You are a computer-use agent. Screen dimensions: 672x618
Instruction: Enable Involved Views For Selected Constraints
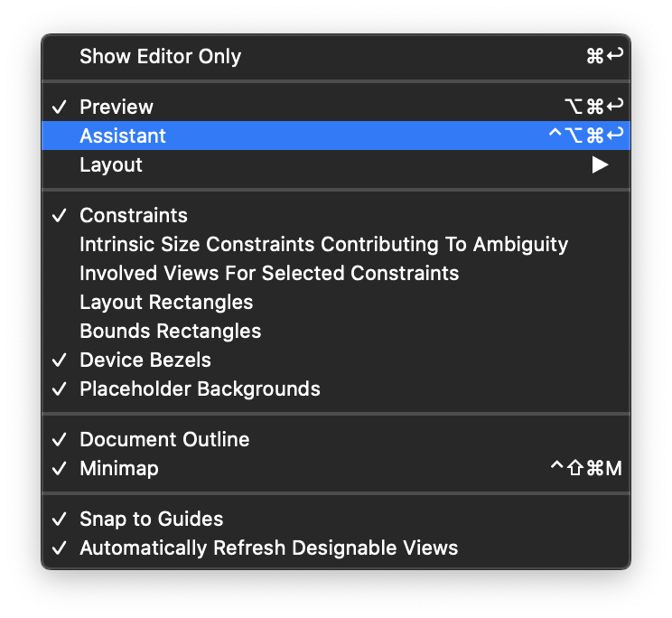click(336, 273)
